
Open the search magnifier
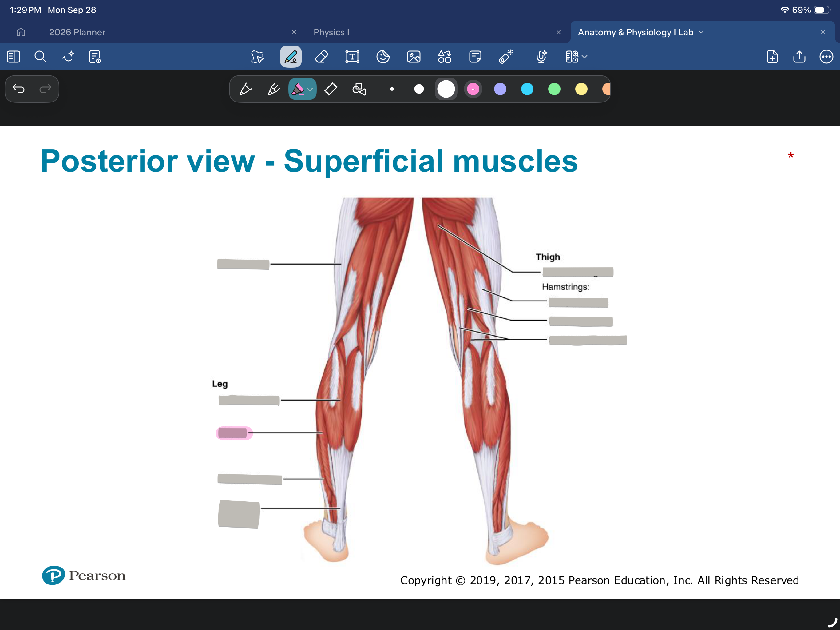(x=40, y=57)
